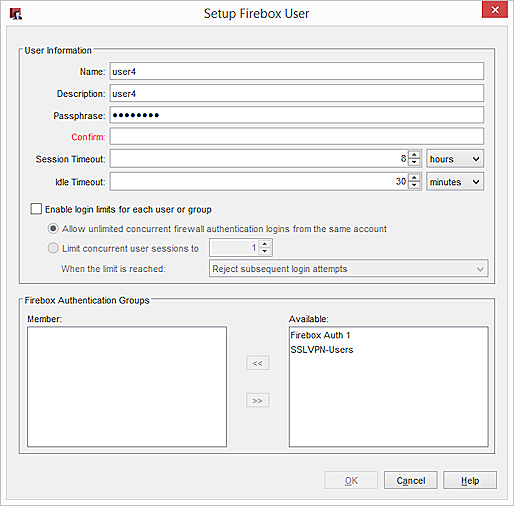Open the Idle Timeout minutes unit dropdown
Image resolution: width=514 pixels, height=506 pixels.
(x=455, y=182)
